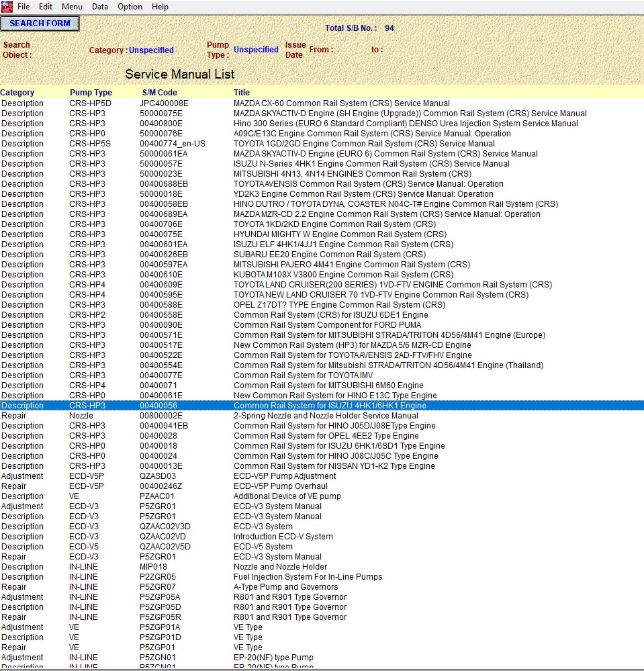Select the 2-Spring Nozzle Service Manual row
This screenshot has width=644, height=671.
326,416
